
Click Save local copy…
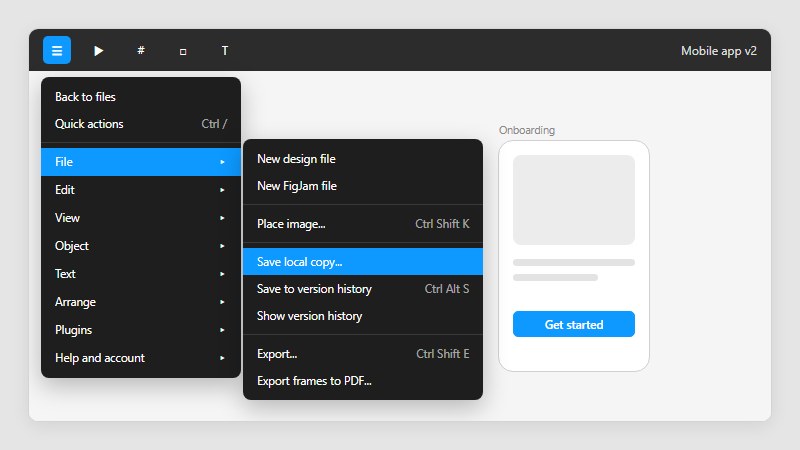363,262
